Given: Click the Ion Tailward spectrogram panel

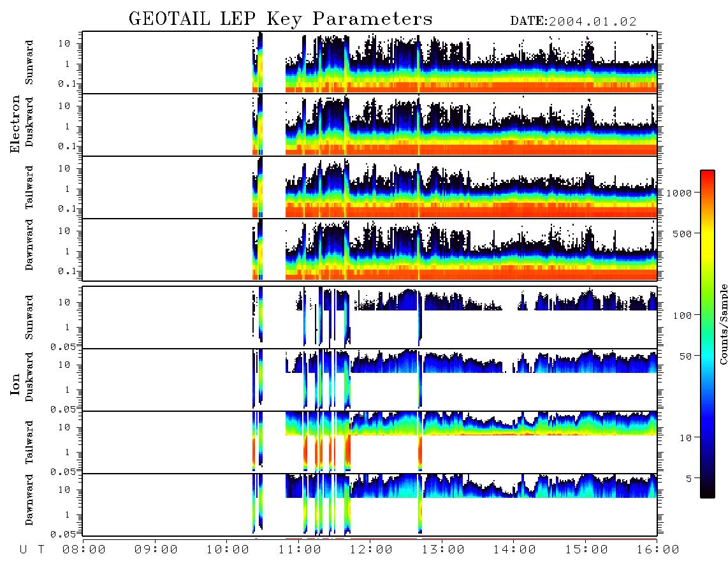Looking at the screenshot, I should 370,442.
